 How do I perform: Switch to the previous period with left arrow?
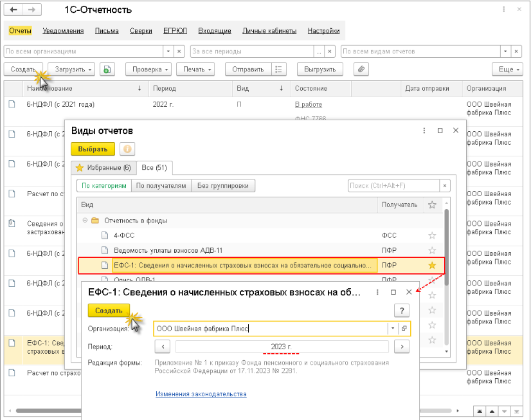point(163,347)
